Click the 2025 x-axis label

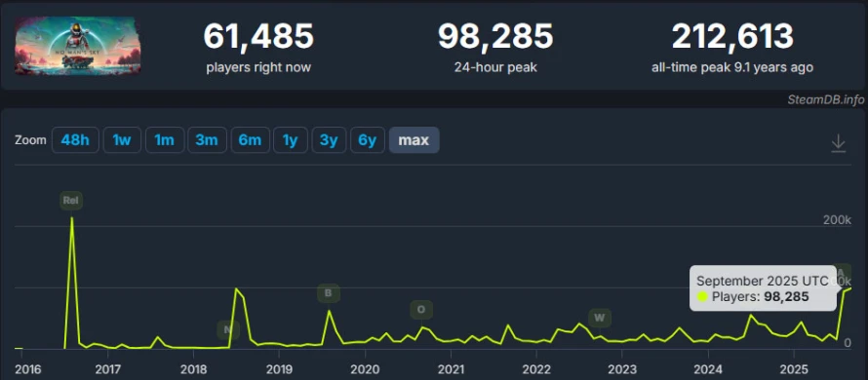(793, 369)
